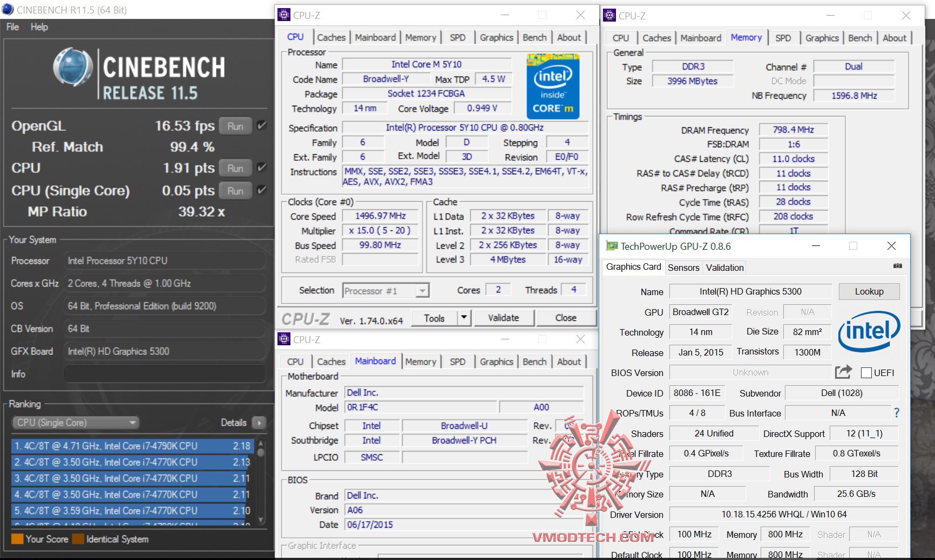Open ranking Details arrow in Cinebench
The height and width of the screenshot is (560, 935).
[x=259, y=422]
